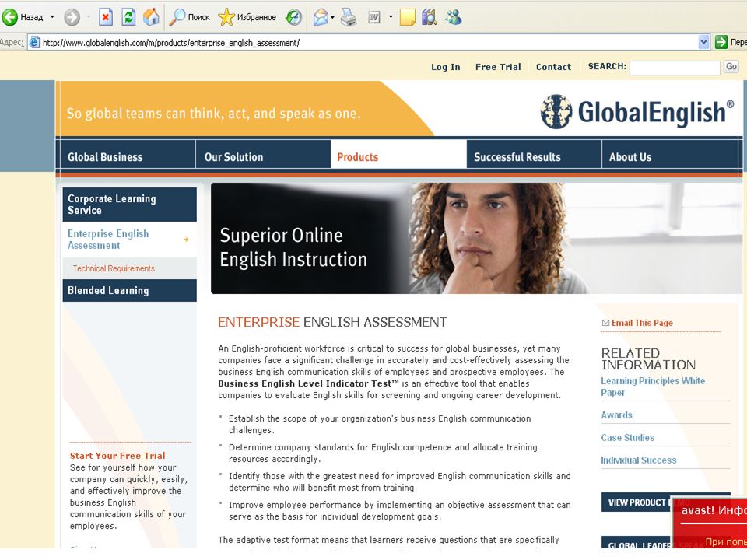Image resolution: width=747 pixels, height=560 pixels.
Task: Click the yellow note icon in toolbar
Action: pyautogui.click(x=407, y=18)
